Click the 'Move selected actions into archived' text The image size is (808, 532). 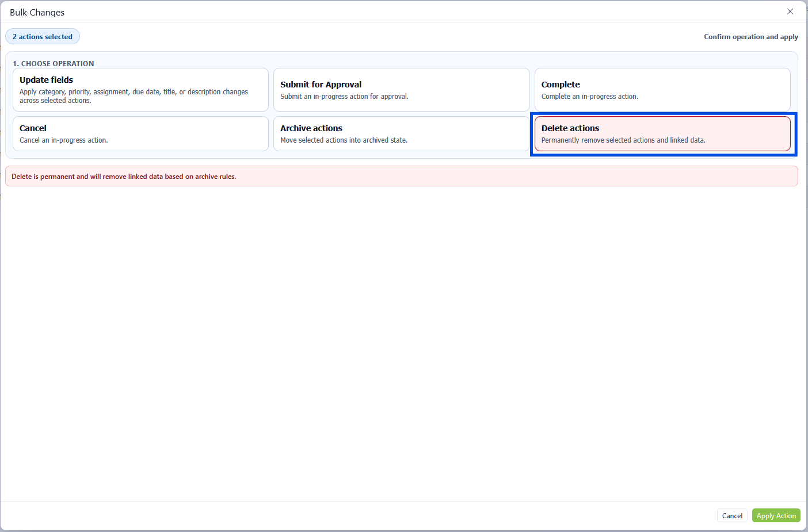pyautogui.click(x=344, y=140)
